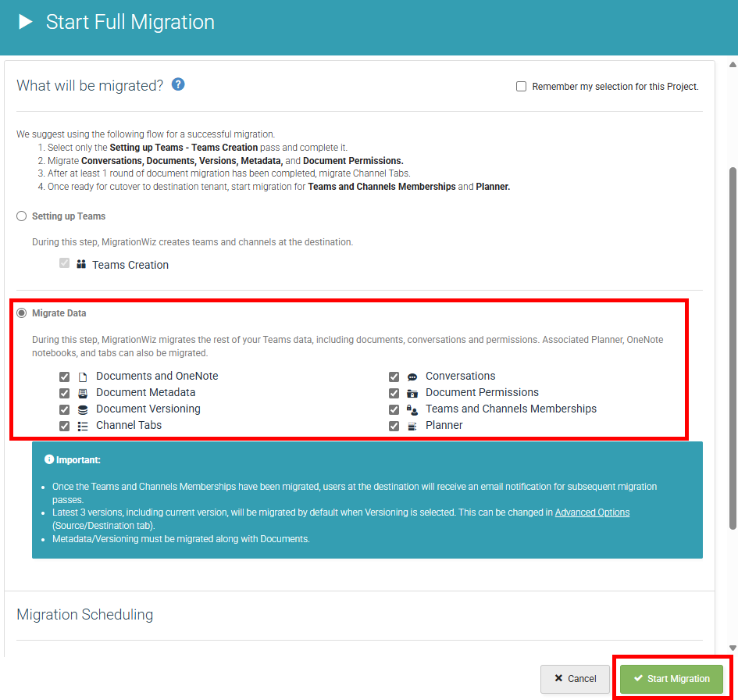The width and height of the screenshot is (738, 700).
Task: Uncheck Planner checkbox
Action: coord(394,426)
